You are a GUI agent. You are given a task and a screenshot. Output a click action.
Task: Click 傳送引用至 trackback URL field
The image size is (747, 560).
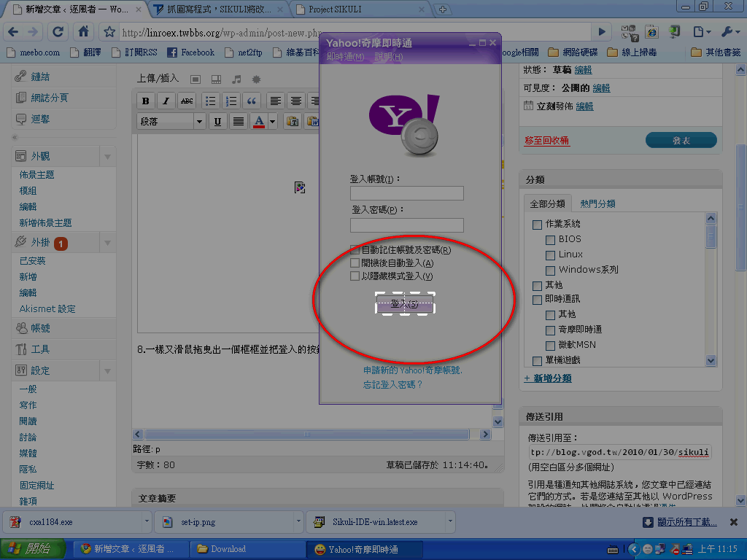620,452
